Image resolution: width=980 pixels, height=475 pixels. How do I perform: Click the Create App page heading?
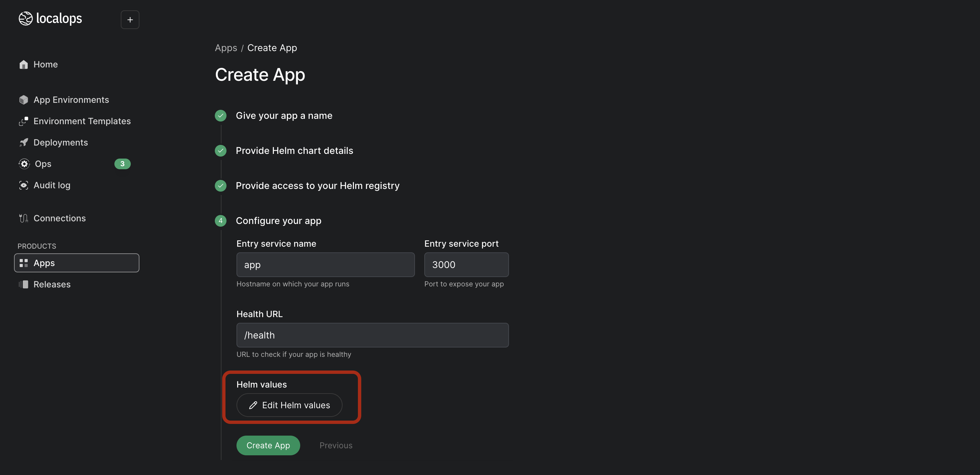260,74
